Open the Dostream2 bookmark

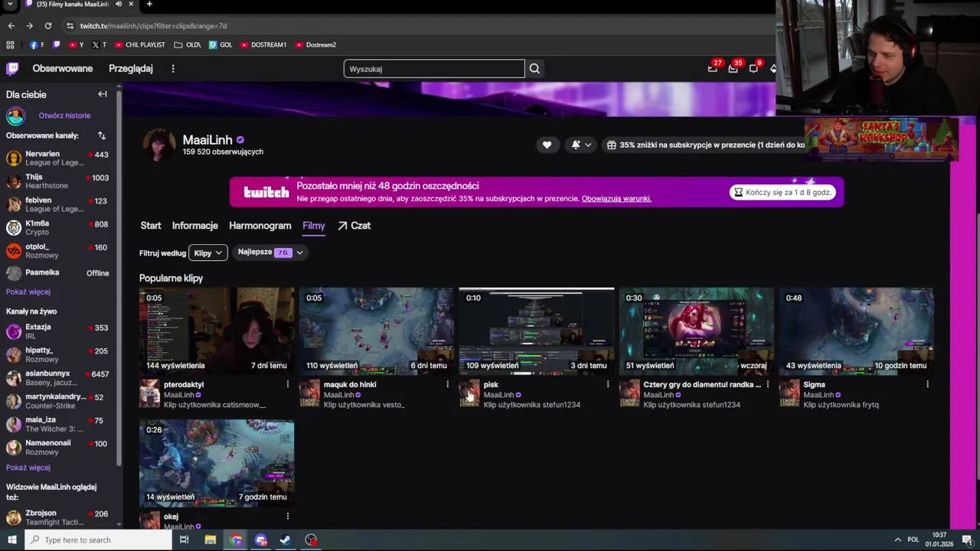[315, 45]
